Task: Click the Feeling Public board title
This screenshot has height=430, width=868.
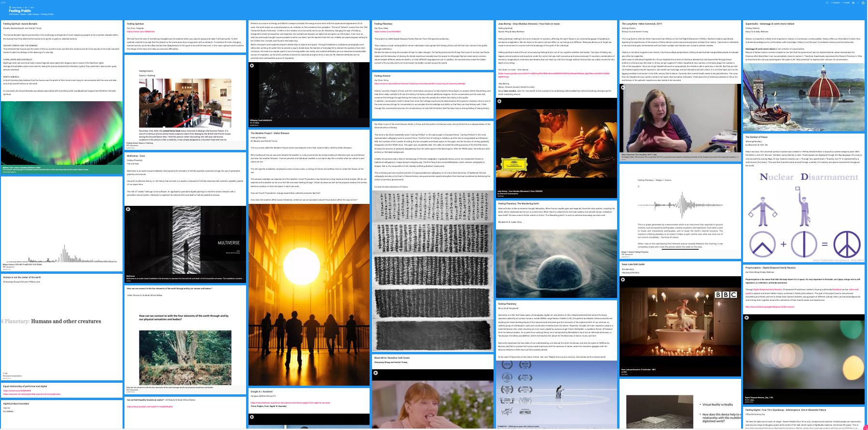Action: coord(20,11)
